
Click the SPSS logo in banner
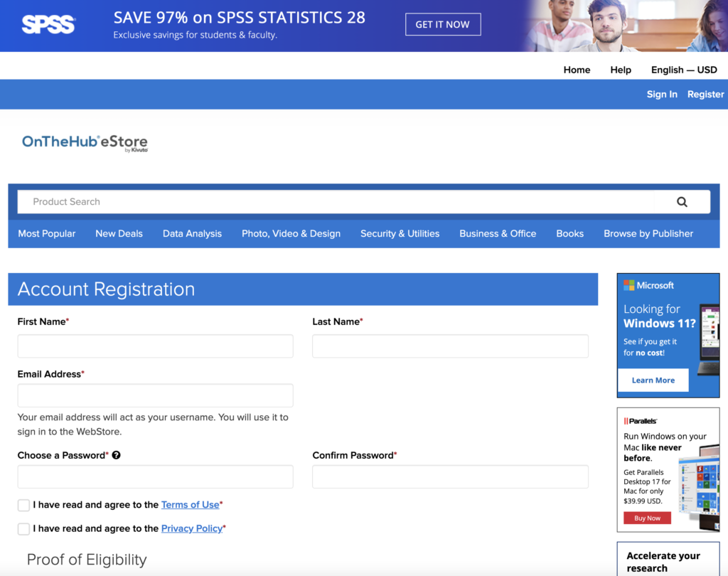click(48, 25)
